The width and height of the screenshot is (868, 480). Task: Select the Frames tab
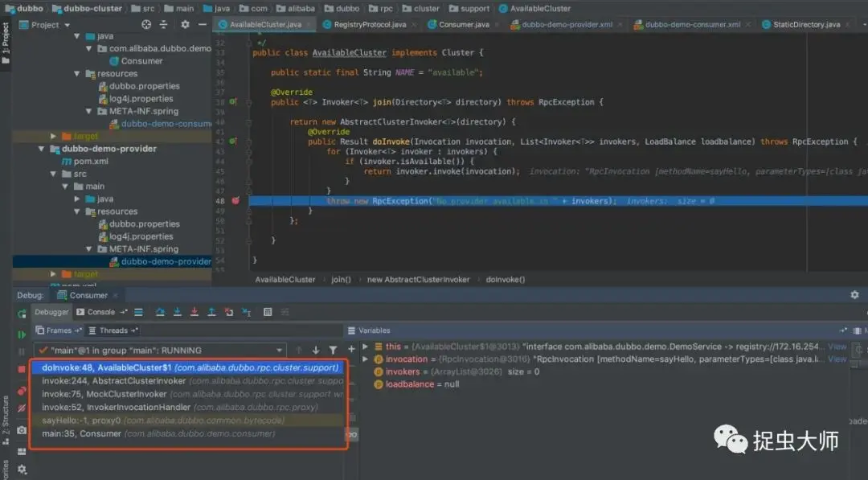(59, 330)
